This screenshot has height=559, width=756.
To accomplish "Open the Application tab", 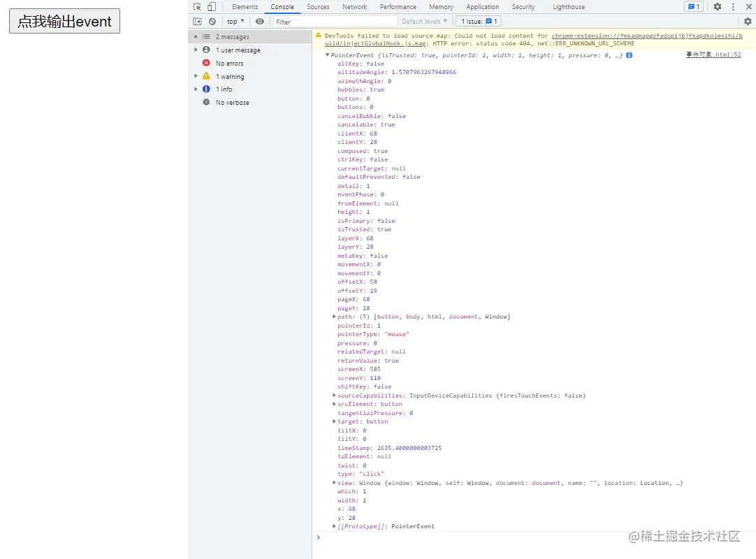I will click(483, 7).
